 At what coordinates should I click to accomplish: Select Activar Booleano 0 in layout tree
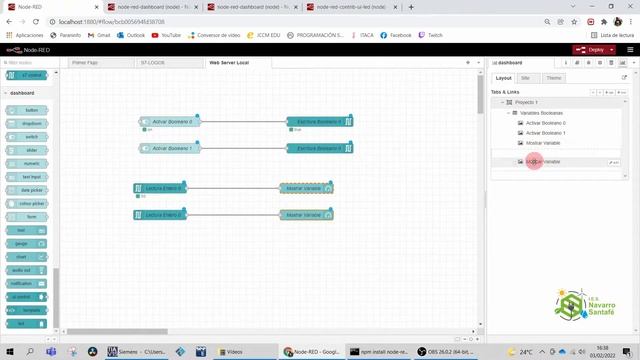pos(545,123)
